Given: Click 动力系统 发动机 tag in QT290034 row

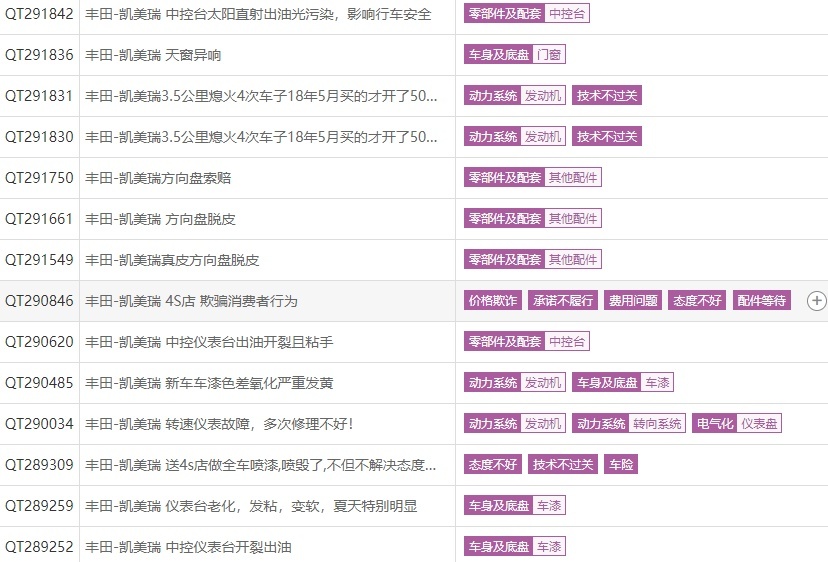Looking at the screenshot, I should pyautogui.click(x=515, y=424).
